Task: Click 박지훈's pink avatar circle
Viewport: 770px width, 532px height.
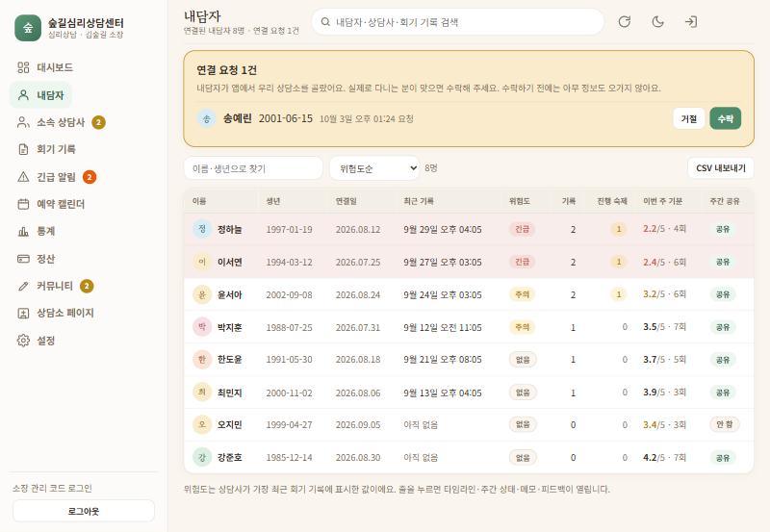Action: point(202,327)
